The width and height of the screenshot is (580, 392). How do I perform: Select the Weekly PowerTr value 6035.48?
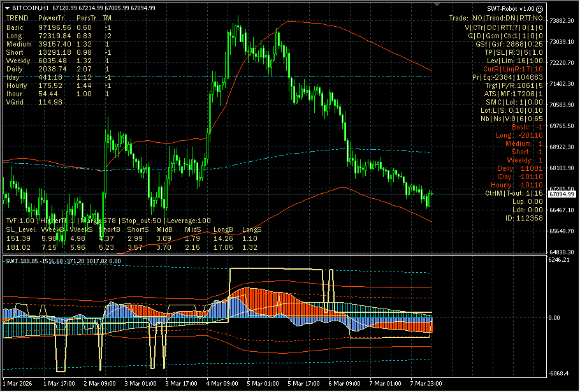(x=52, y=61)
